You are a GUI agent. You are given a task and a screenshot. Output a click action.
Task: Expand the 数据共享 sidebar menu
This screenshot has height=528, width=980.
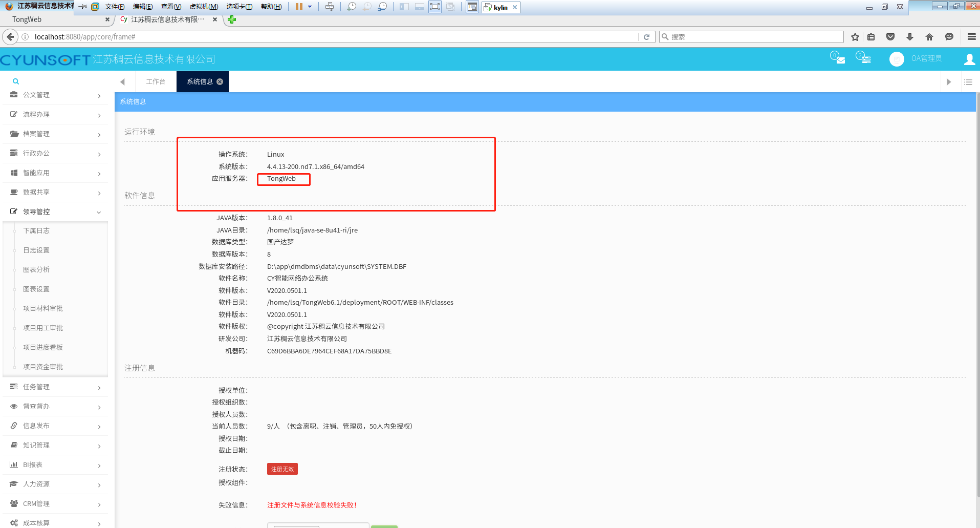point(55,193)
